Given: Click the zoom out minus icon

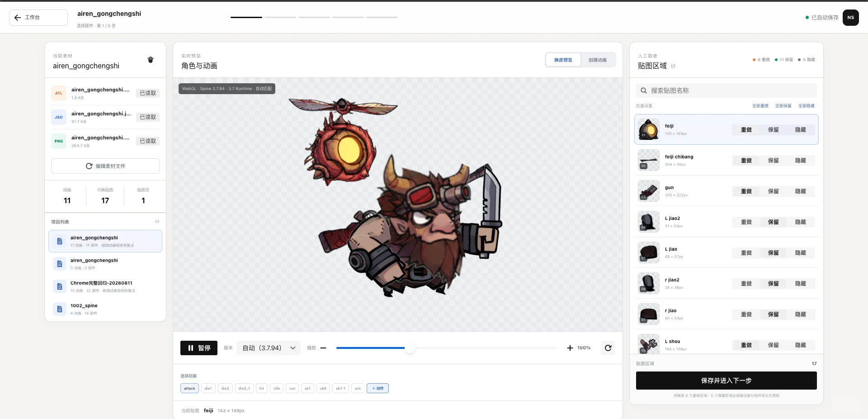Looking at the screenshot, I should pyautogui.click(x=323, y=348).
